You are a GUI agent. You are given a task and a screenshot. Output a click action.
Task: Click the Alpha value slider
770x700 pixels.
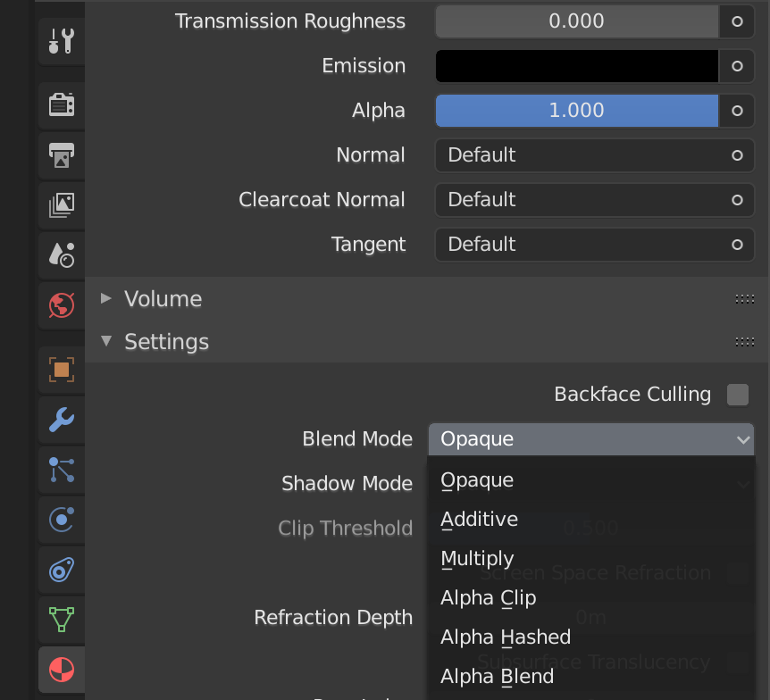(x=576, y=111)
